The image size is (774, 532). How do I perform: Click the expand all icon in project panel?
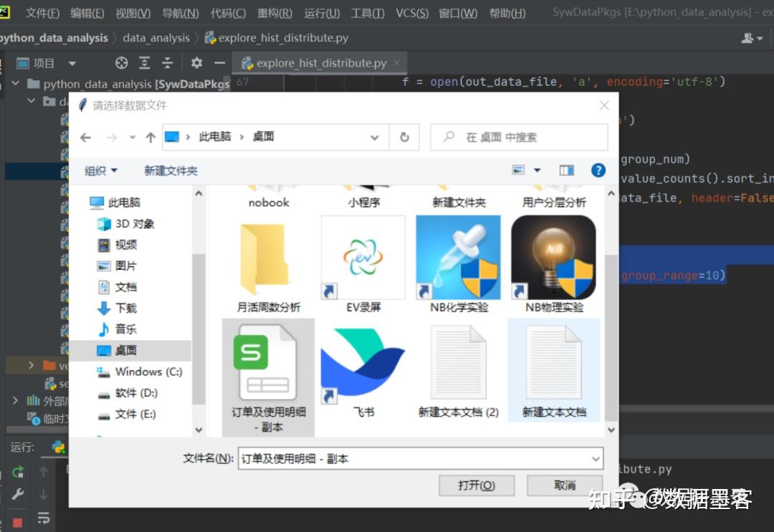(x=144, y=63)
